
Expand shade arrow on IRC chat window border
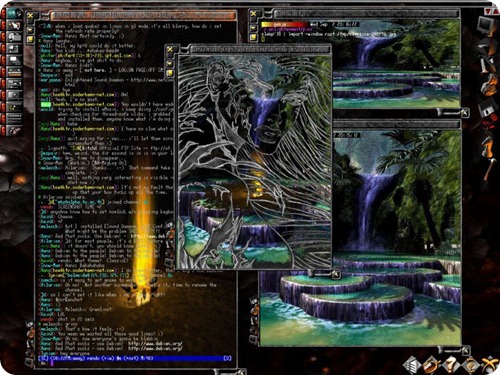point(30,29)
